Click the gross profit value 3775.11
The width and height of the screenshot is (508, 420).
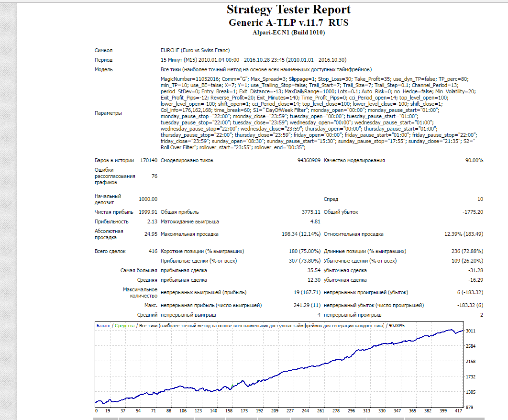[311, 212]
